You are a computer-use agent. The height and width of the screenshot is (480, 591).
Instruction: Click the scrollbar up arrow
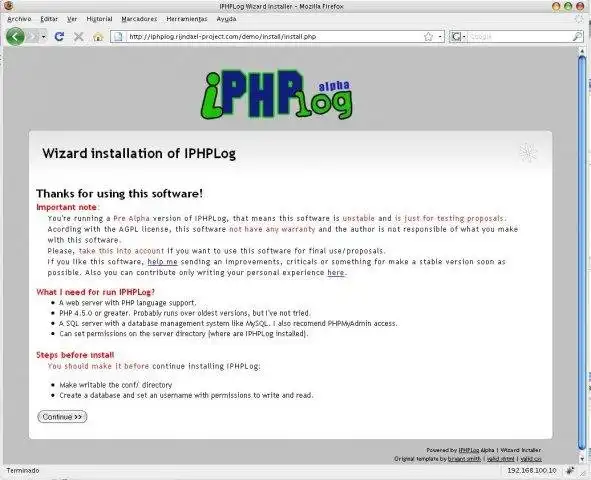[x=582, y=51]
